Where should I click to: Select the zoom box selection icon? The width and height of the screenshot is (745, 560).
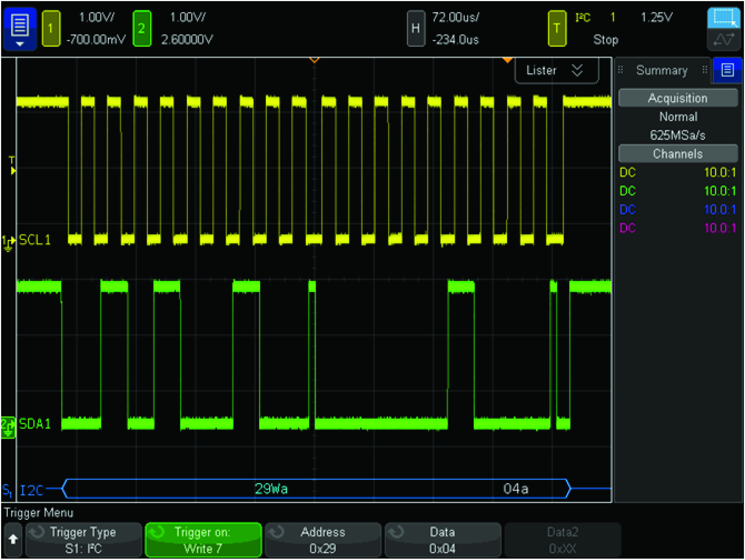724,18
